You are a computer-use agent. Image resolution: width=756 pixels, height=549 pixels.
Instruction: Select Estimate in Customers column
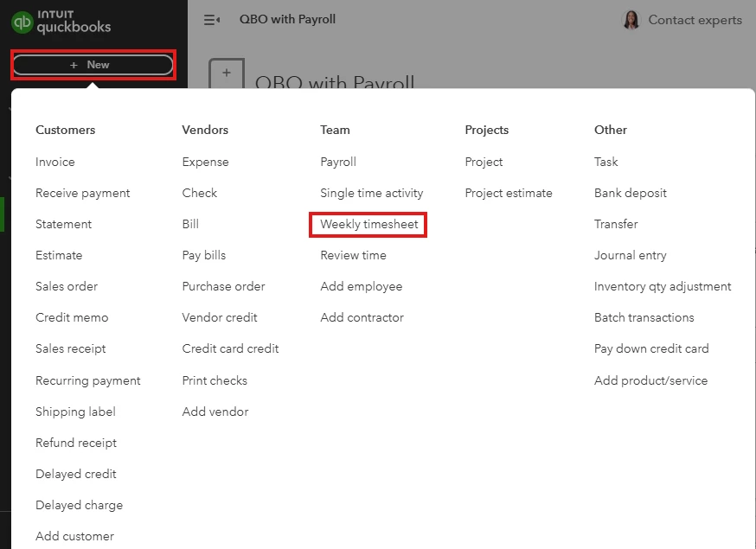pos(59,255)
